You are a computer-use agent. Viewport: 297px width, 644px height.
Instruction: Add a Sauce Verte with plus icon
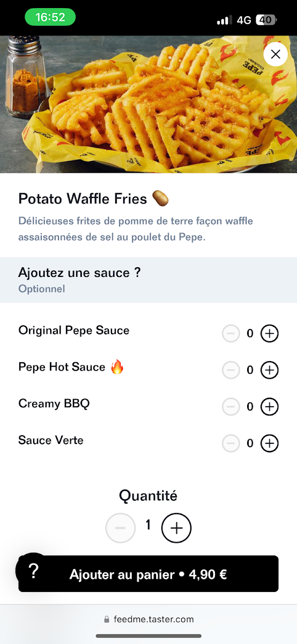(x=270, y=443)
